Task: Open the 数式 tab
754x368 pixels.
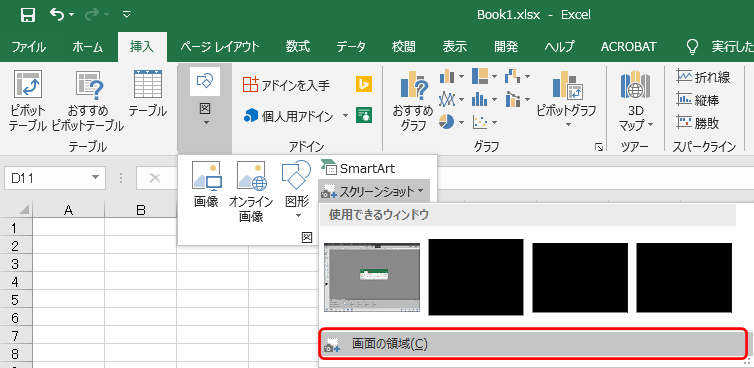Action: (x=298, y=47)
